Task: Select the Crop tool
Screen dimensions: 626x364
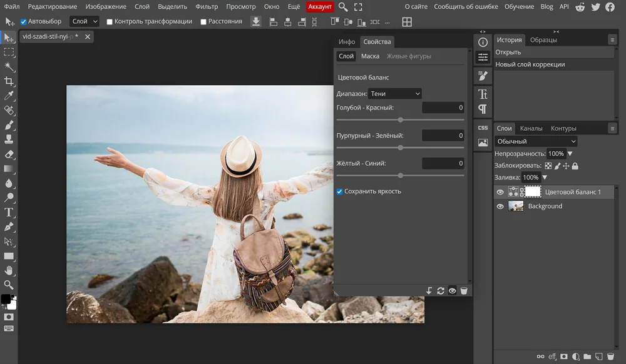Action: tap(9, 81)
